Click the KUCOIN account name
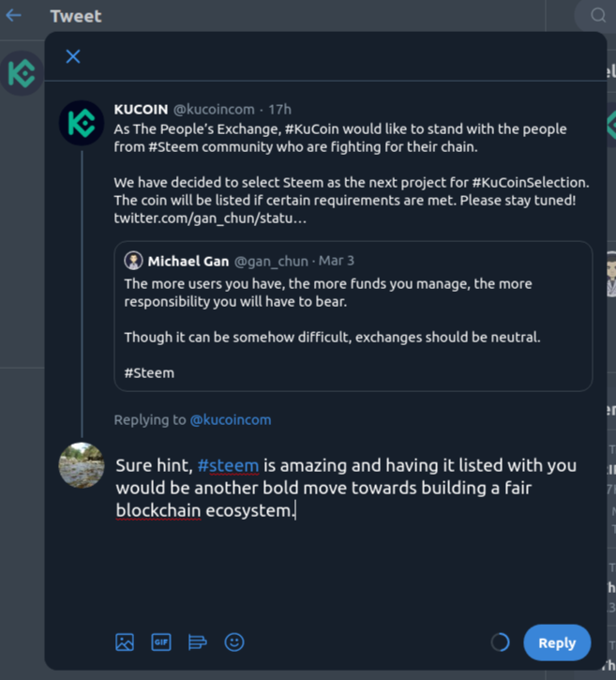The height and width of the screenshot is (680, 616). coord(141,110)
